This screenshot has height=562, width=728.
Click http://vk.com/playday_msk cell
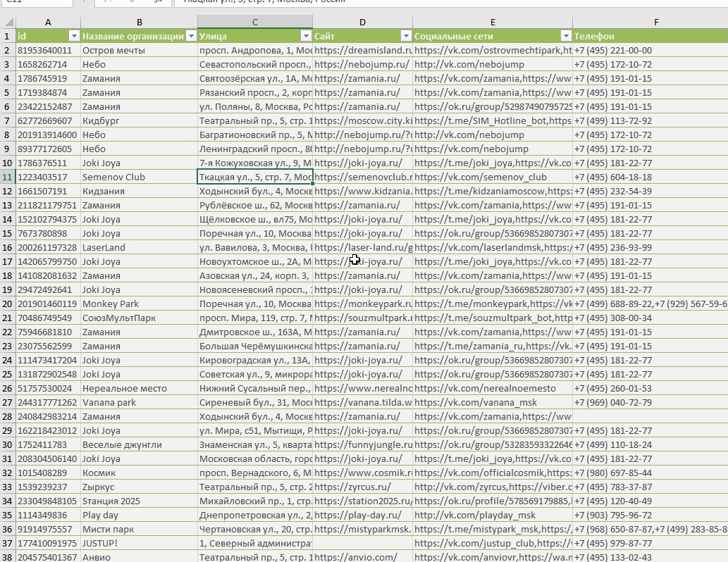[493, 515]
